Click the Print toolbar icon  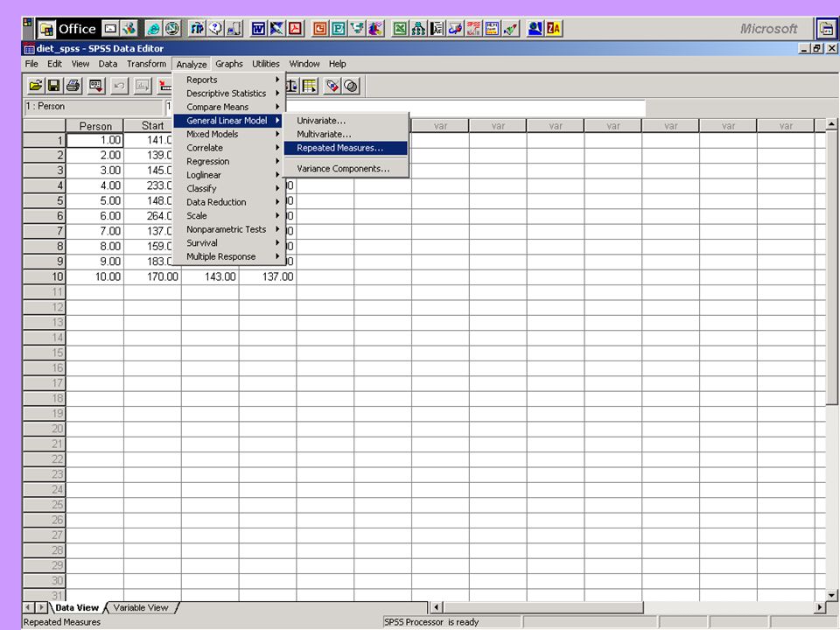(x=73, y=86)
